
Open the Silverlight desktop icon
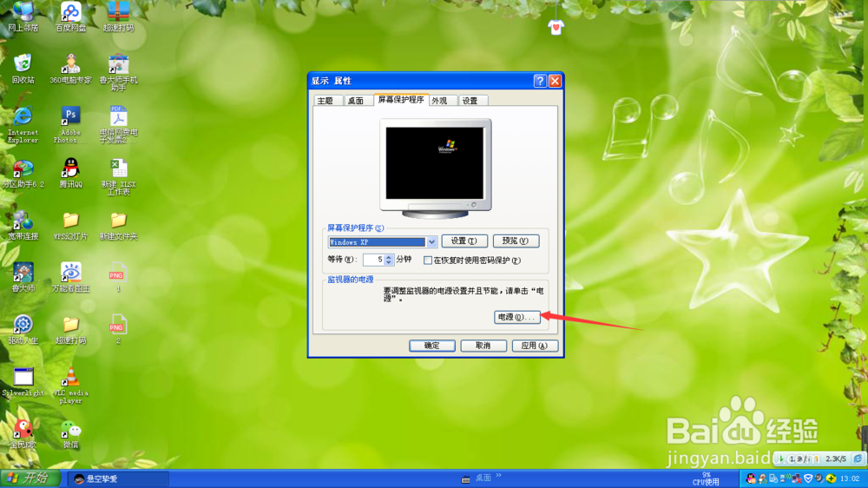pos(23,382)
